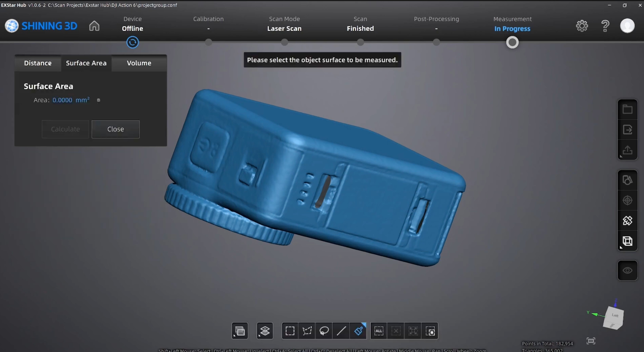The image size is (644, 352).
Task: Open the project folder icon
Action: (x=627, y=109)
